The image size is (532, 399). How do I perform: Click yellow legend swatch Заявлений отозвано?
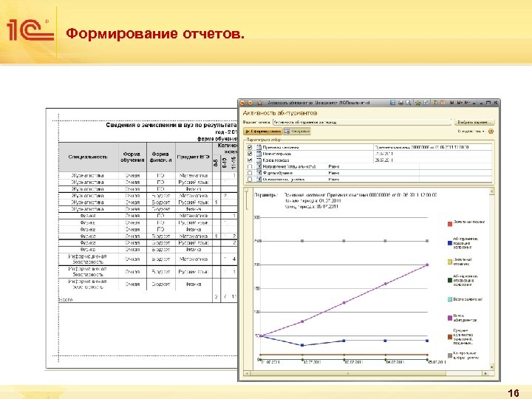coord(450,262)
